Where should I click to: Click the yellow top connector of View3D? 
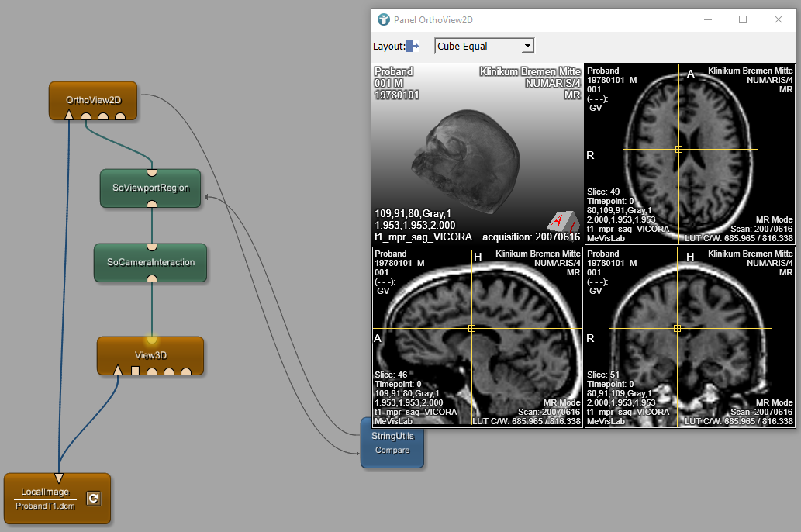(152, 340)
